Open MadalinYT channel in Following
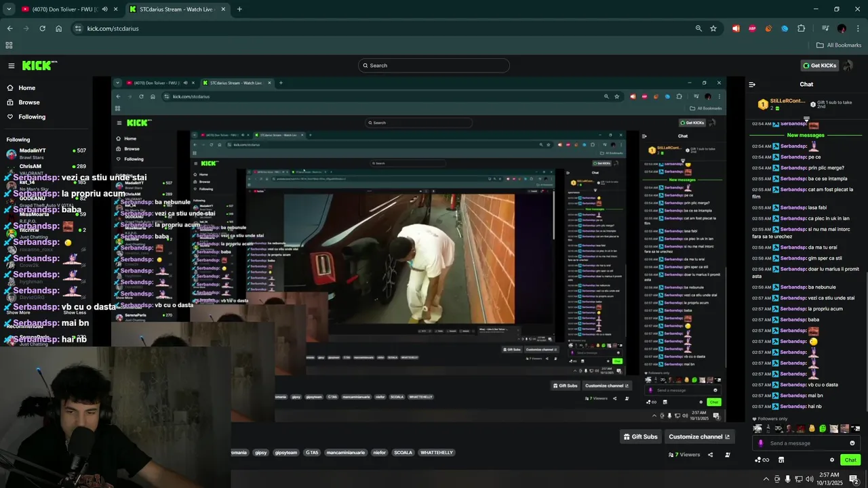868x488 pixels. pos(47,153)
